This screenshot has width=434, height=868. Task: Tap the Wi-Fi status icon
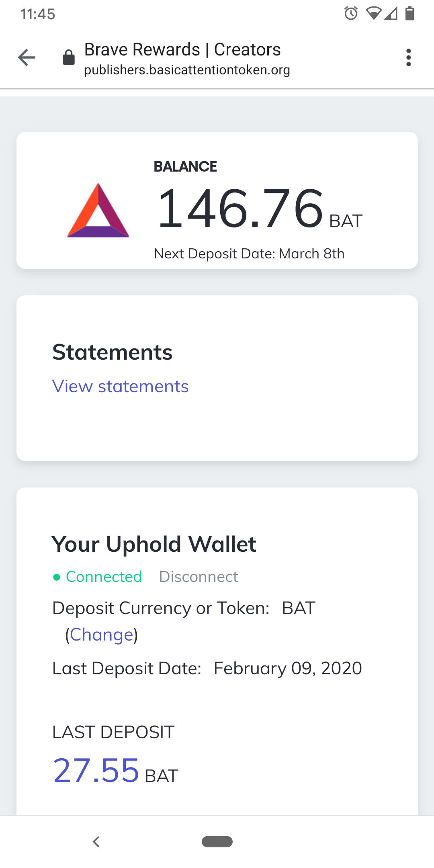coord(373,14)
